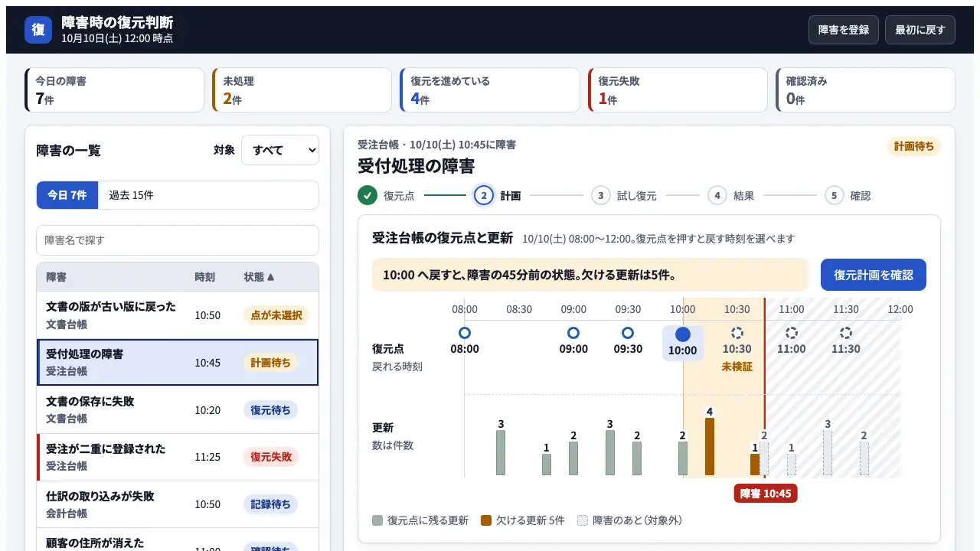Click the 欠ける更新 5件 legend swatch
This screenshot has width=980, height=551.
(x=485, y=520)
